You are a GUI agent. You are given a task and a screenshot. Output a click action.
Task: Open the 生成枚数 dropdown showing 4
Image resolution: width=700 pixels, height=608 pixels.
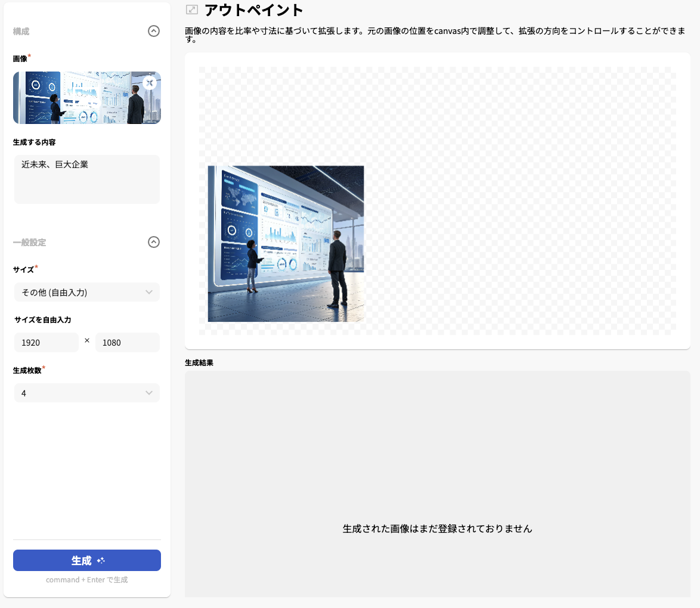coord(86,393)
